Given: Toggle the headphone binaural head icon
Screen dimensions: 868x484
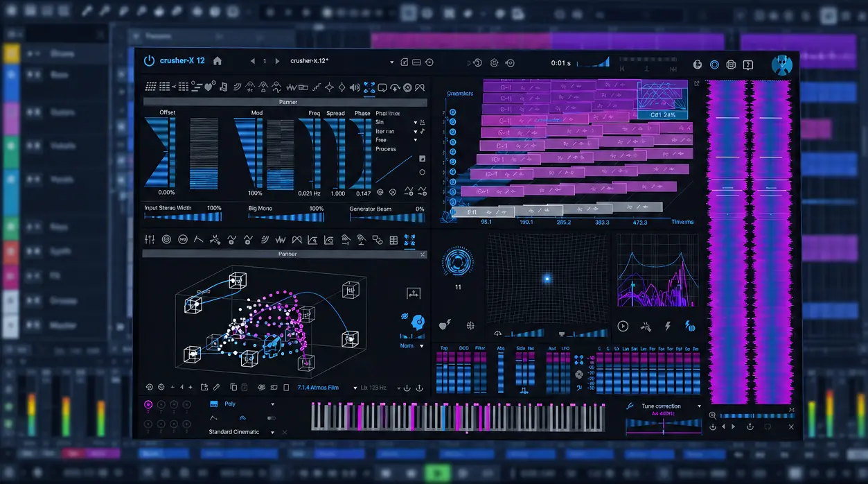Looking at the screenshot, I should click(417, 322).
